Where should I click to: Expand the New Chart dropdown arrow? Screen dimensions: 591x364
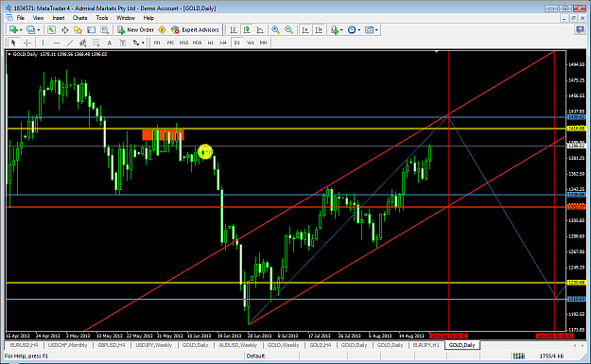coord(21,29)
